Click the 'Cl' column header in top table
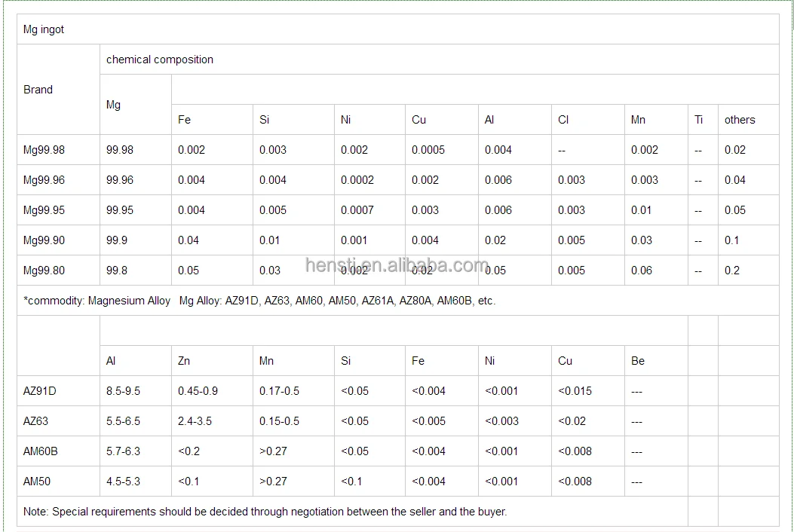The height and width of the screenshot is (532, 794). point(563,120)
